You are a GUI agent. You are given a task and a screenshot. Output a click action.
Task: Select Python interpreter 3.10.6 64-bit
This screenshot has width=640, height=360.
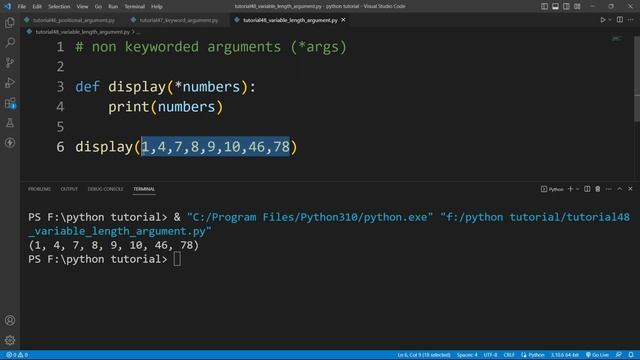click(564, 355)
